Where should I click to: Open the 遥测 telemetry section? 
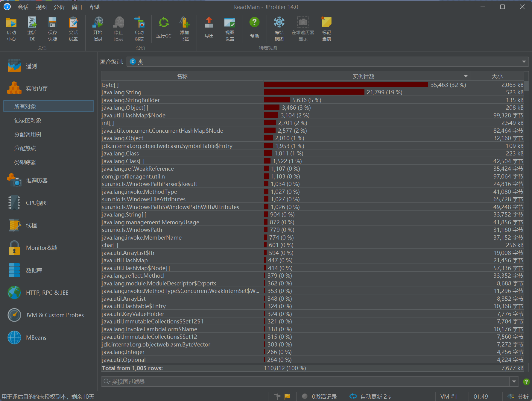click(x=22, y=66)
